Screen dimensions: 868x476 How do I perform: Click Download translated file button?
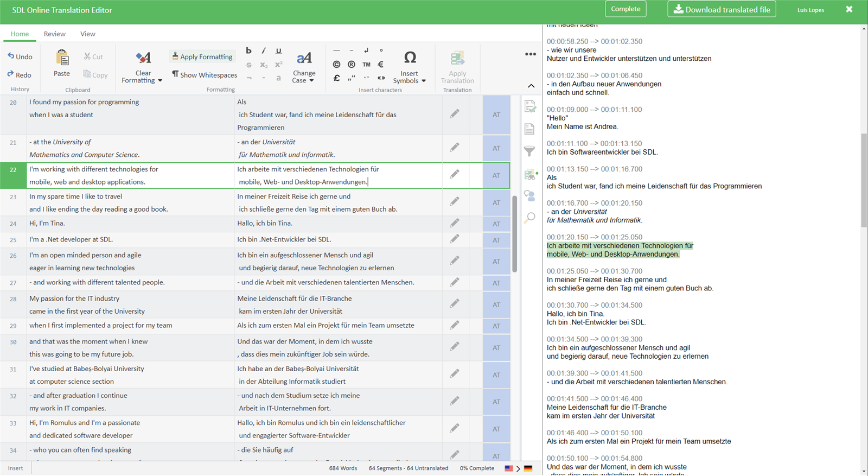pos(722,9)
